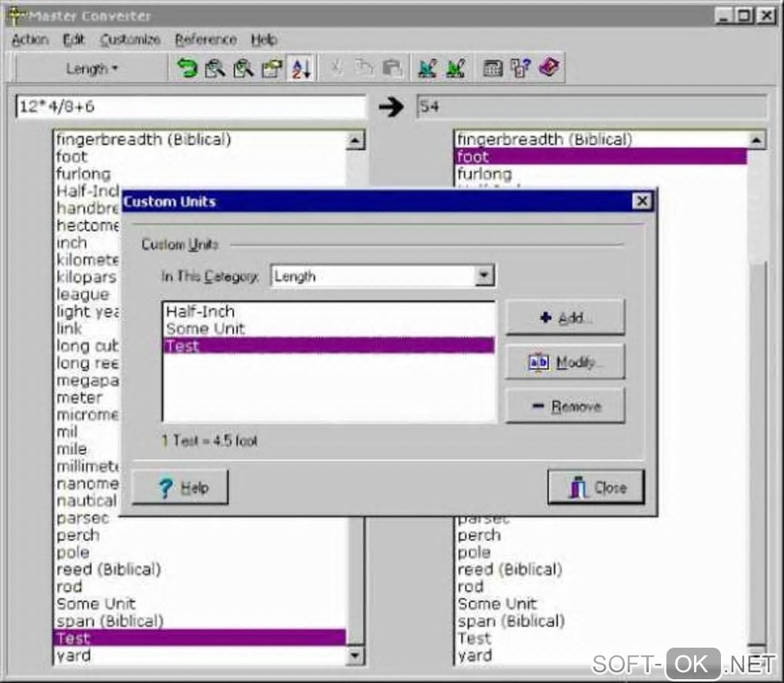Click left list scrollbar down arrow
The width and height of the screenshot is (784, 683).
355,655
